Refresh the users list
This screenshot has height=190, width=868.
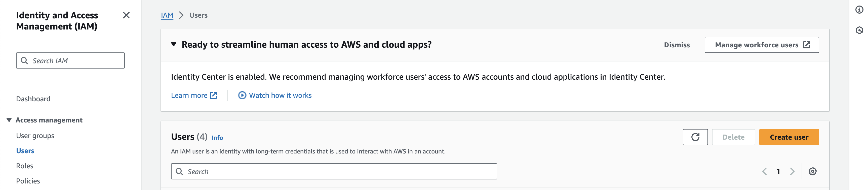click(x=695, y=137)
